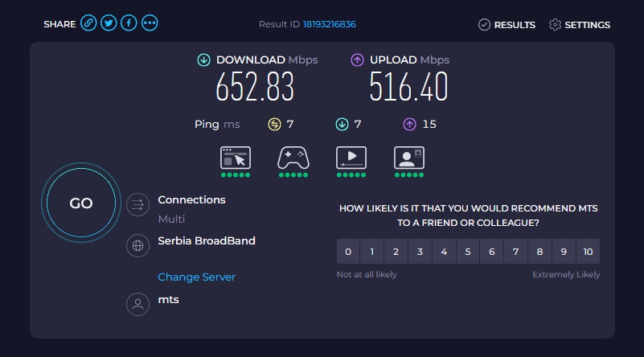The width and height of the screenshot is (644, 357).
Task: Open the Connections mode icon
Action: click(x=137, y=204)
